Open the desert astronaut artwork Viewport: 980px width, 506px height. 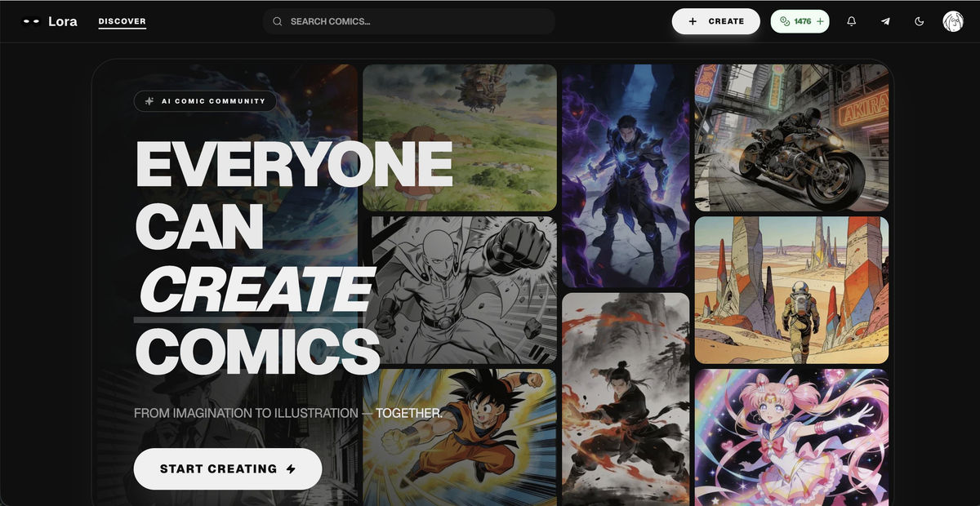791,290
